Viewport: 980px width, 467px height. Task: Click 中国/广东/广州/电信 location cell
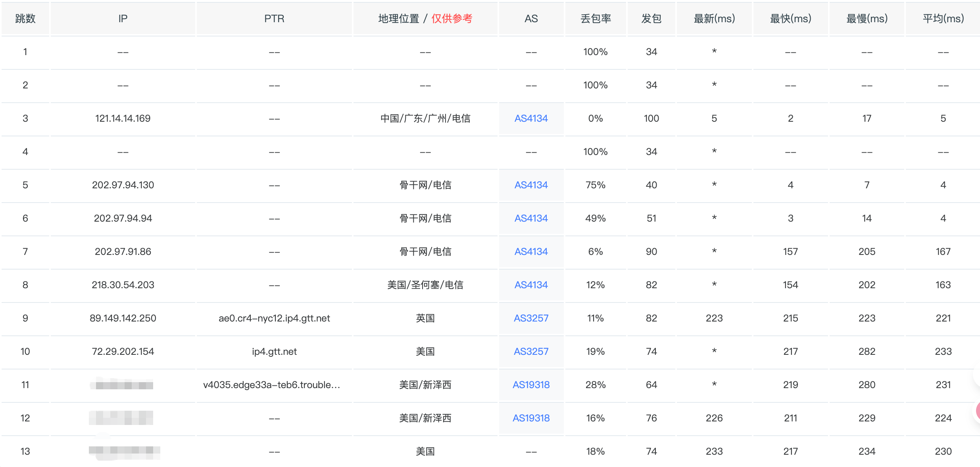425,119
